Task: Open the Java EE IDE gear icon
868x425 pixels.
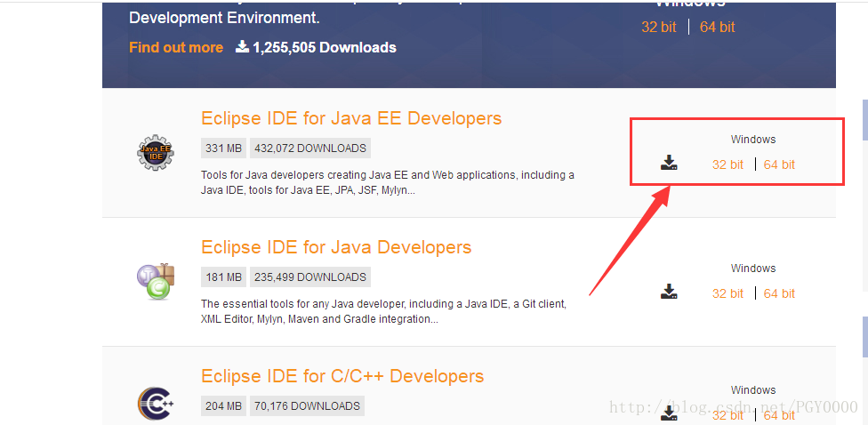Action: [156, 152]
